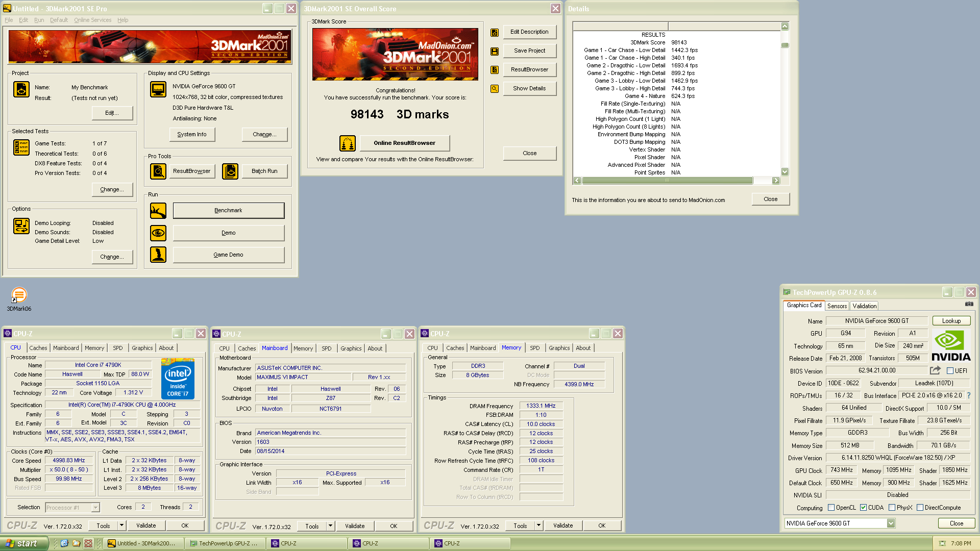The width and height of the screenshot is (980, 551).
Task: Click the Options demo looping icon
Action: (x=21, y=226)
